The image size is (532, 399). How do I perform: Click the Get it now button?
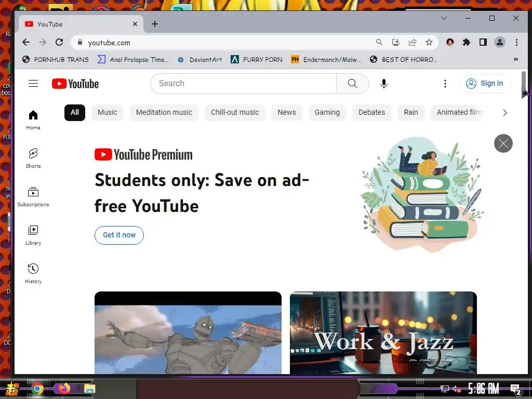coord(119,235)
